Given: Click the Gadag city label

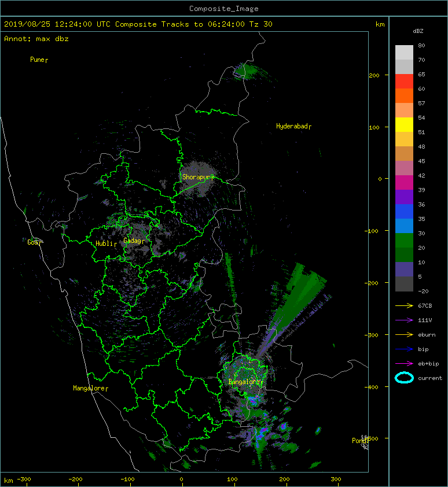Looking at the screenshot, I should (133, 241).
